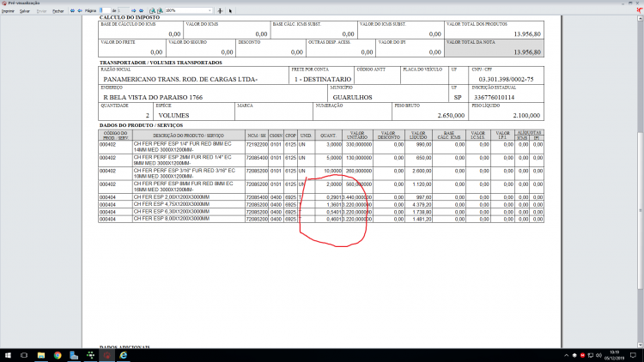Click the Dropbox tray icon
The width and height of the screenshot is (644, 362).
[574, 355]
